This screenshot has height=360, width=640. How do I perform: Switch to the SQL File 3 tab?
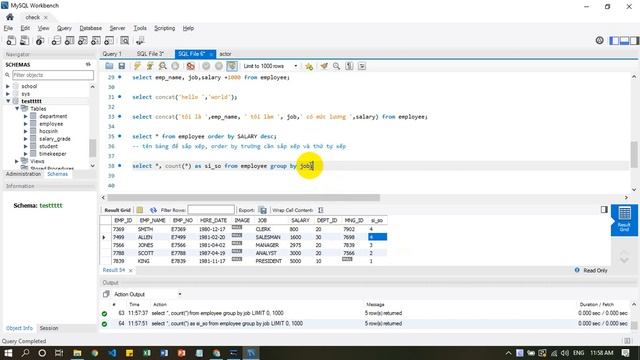(x=150, y=54)
